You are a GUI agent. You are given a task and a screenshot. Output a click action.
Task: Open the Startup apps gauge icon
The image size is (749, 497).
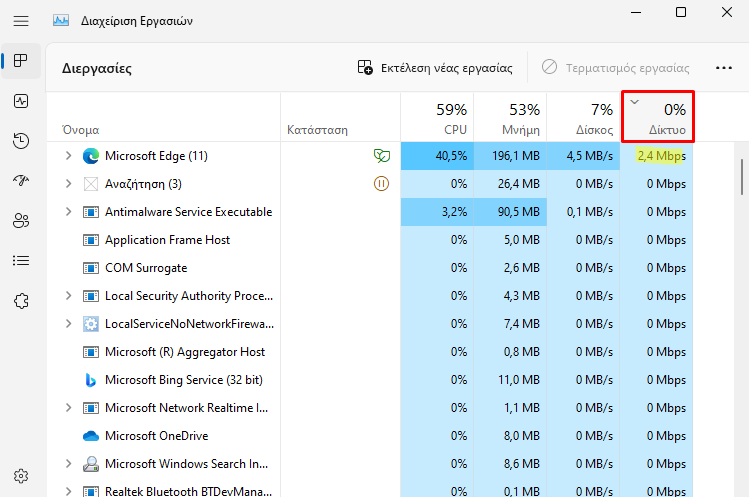(x=21, y=181)
